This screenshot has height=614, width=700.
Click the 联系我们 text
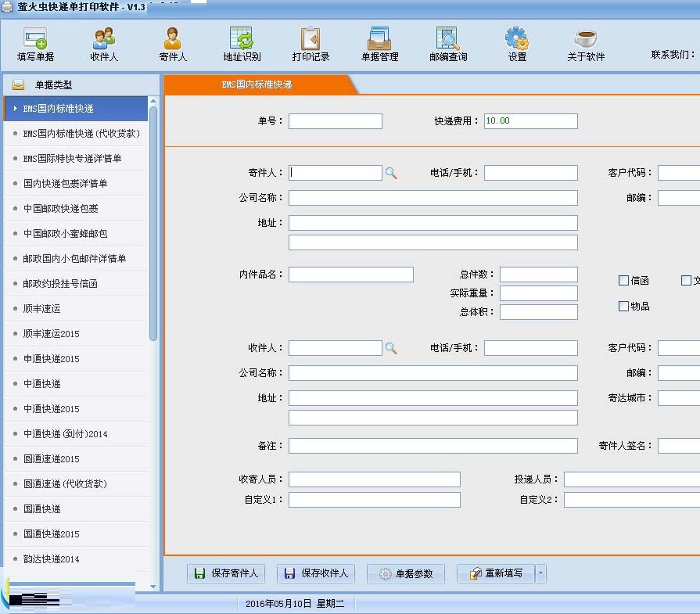673,55
